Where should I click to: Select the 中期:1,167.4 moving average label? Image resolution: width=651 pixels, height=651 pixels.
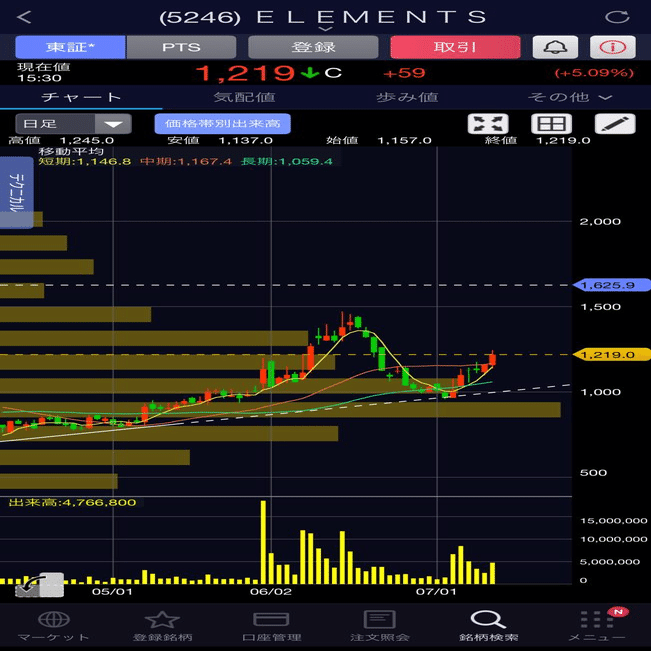point(186,161)
